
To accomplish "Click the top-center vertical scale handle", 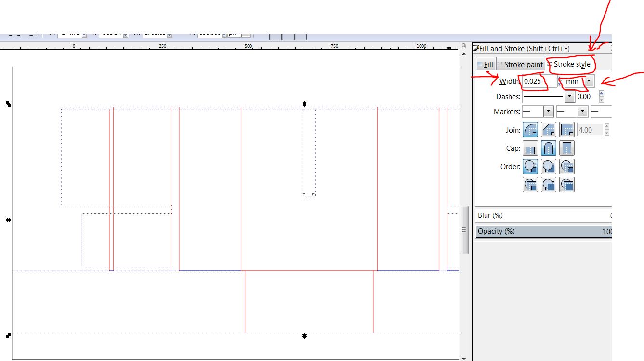I will tap(304, 104).
